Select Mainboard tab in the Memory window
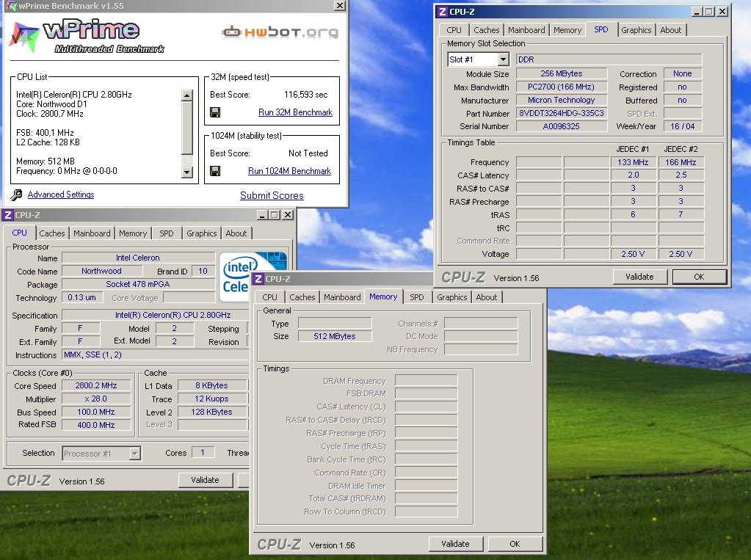 click(342, 297)
